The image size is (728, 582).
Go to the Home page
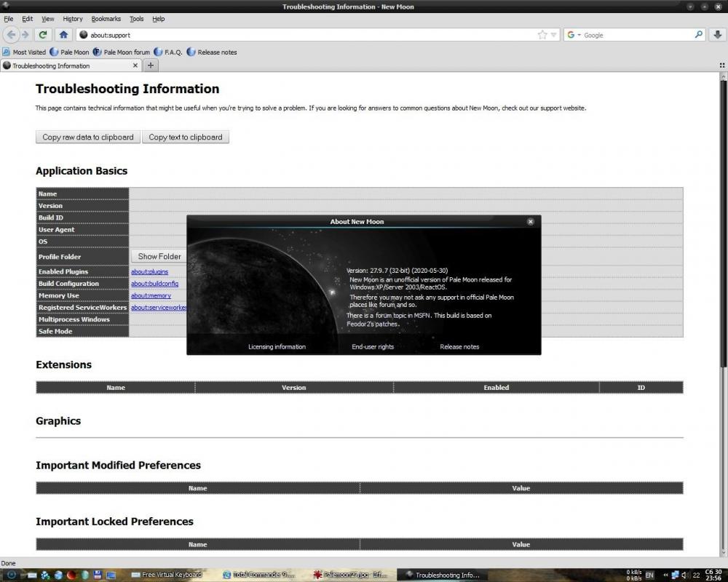63,34
